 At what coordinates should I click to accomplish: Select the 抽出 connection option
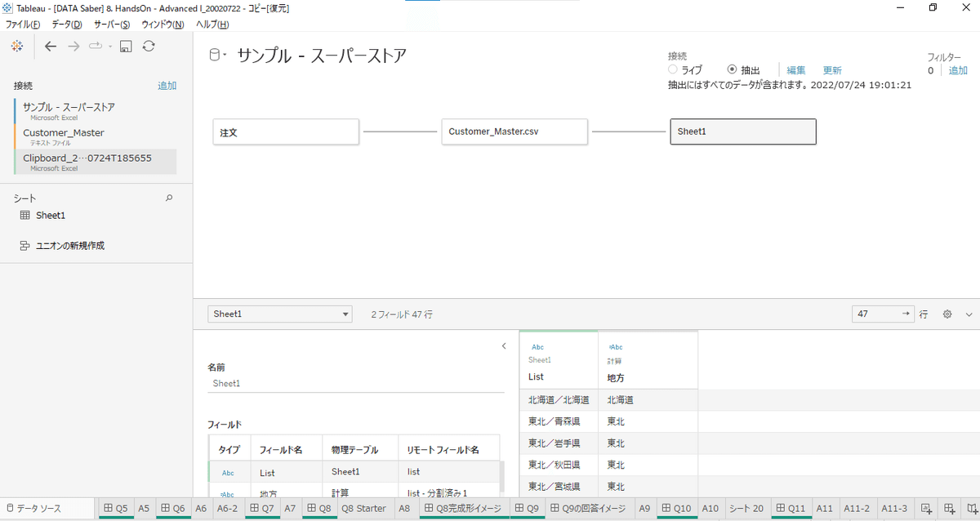(732, 70)
